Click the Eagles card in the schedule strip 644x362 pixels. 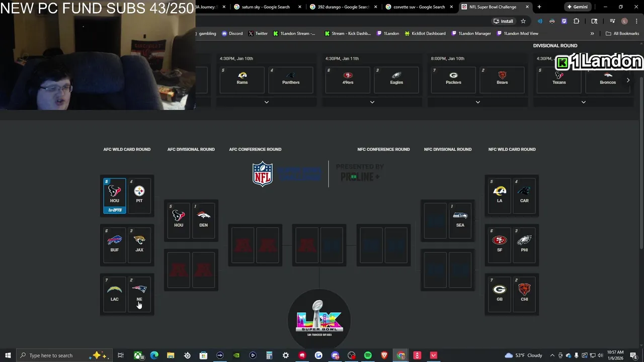(396, 79)
